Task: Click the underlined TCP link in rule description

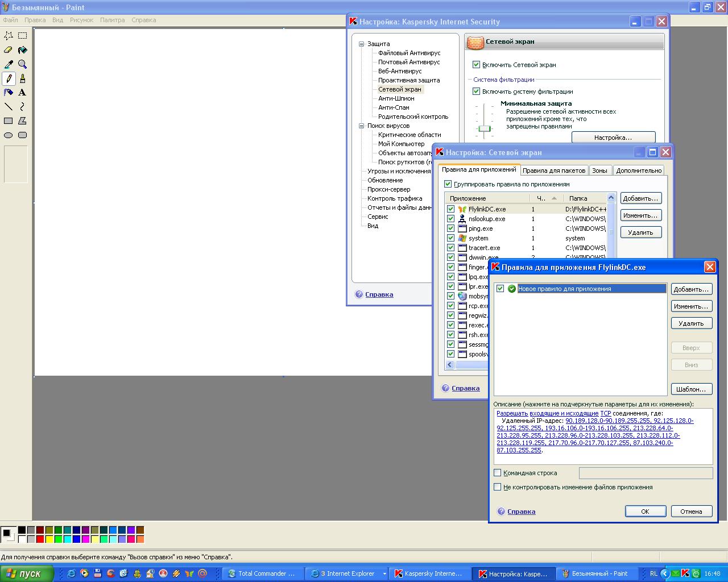Action: tap(606, 414)
